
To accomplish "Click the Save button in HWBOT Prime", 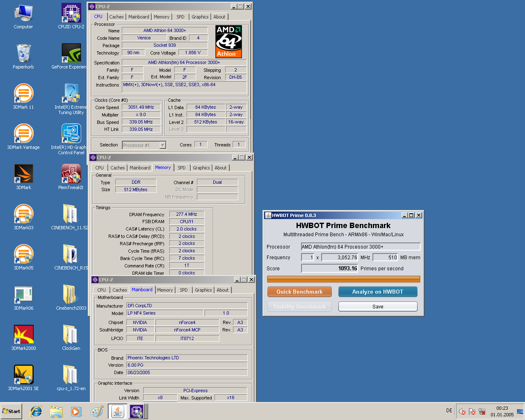I will tap(378, 306).
